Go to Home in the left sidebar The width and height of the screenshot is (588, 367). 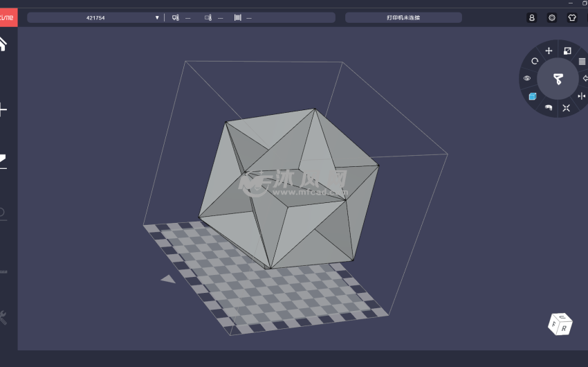[x=3, y=44]
